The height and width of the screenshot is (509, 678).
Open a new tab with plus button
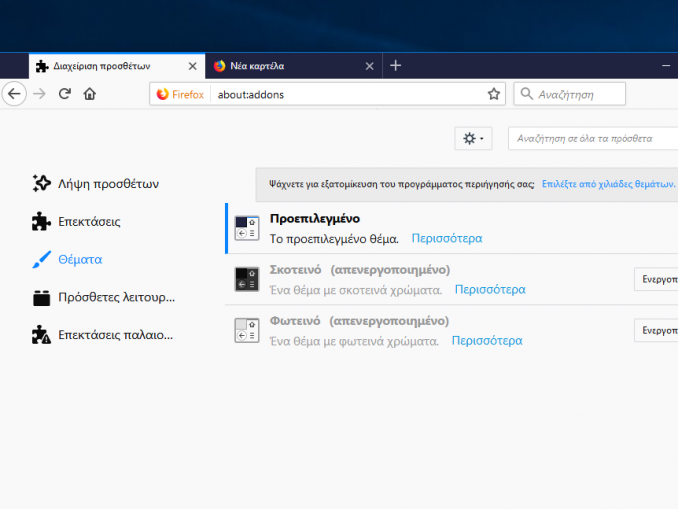click(396, 66)
